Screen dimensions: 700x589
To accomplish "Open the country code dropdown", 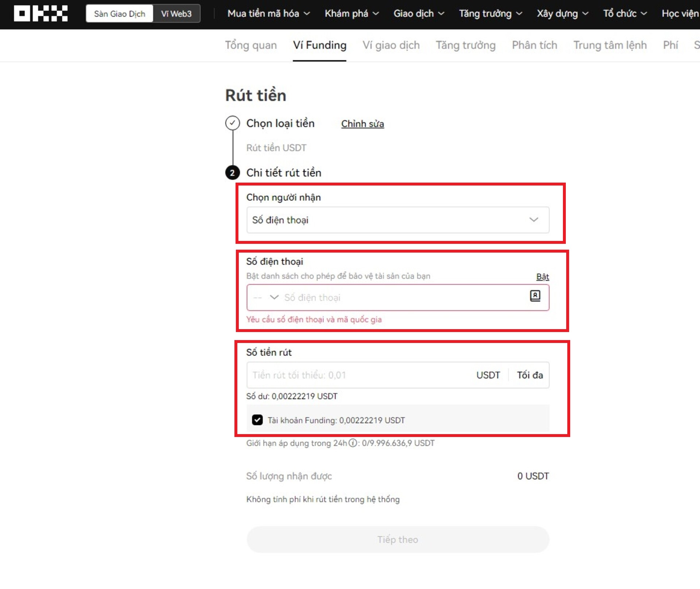I will 266,297.
